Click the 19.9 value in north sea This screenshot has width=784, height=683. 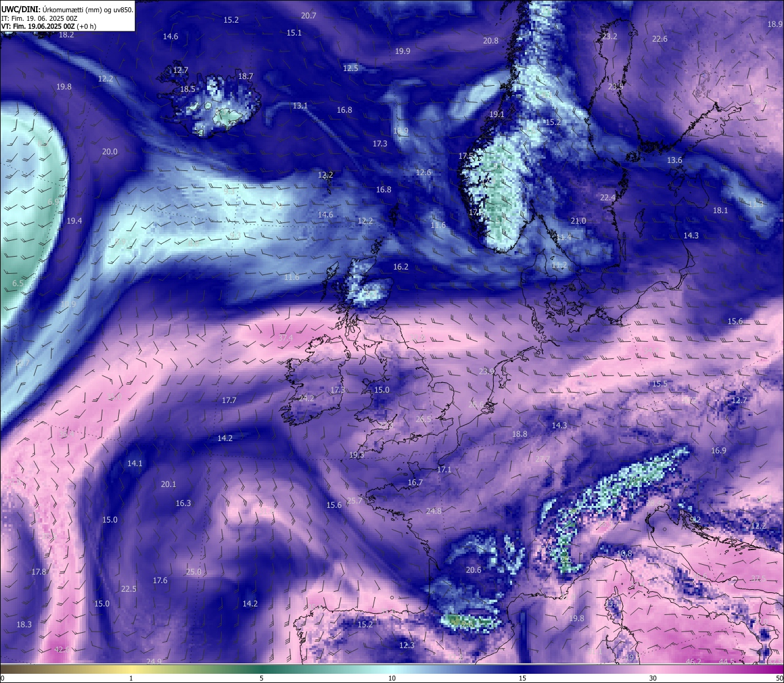tap(402, 51)
